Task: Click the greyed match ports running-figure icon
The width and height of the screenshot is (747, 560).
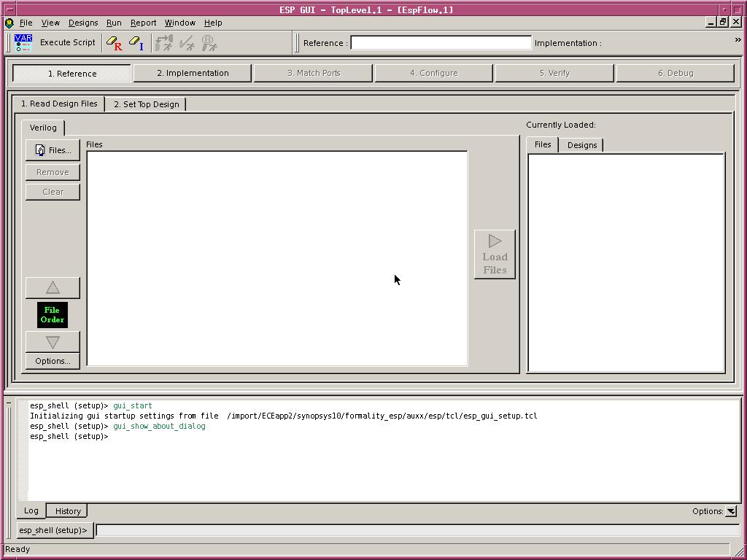Action: (x=164, y=43)
